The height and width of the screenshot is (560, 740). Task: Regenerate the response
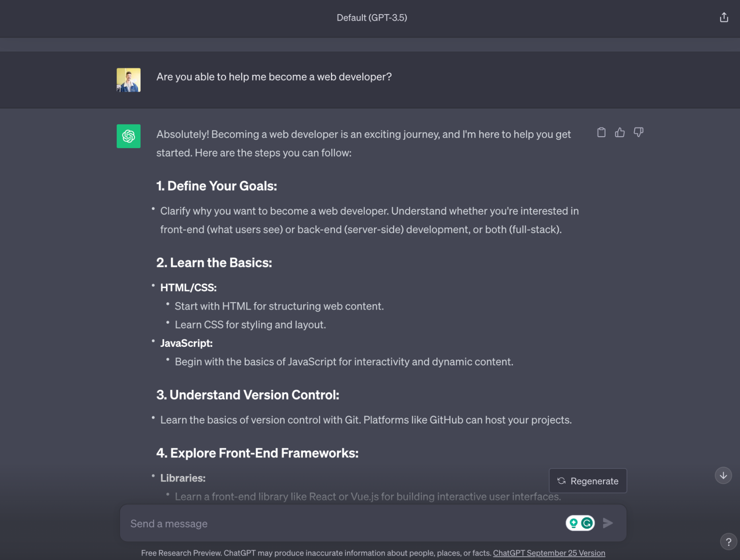pyautogui.click(x=587, y=481)
